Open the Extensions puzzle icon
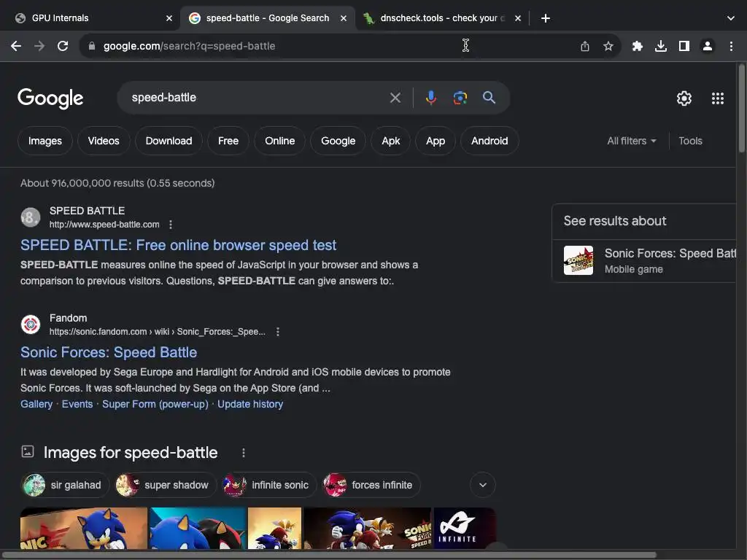 637,46
